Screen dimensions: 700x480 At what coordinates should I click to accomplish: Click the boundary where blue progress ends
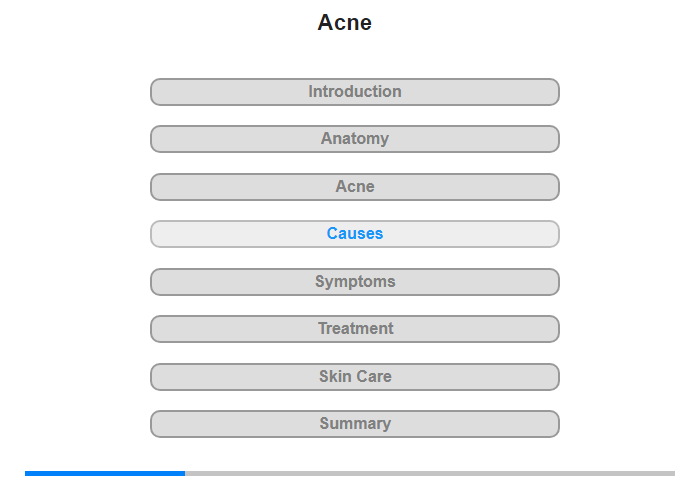(x=185, y=473)
